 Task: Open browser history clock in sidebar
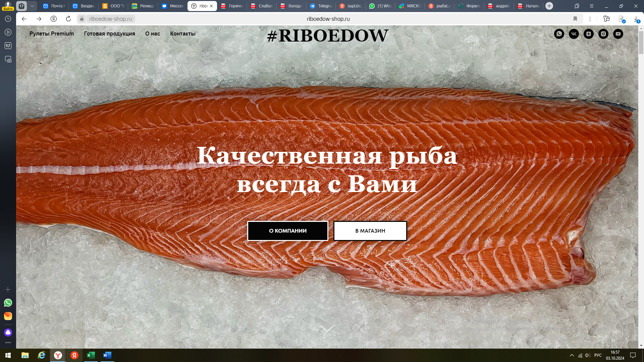coord(8,19)
